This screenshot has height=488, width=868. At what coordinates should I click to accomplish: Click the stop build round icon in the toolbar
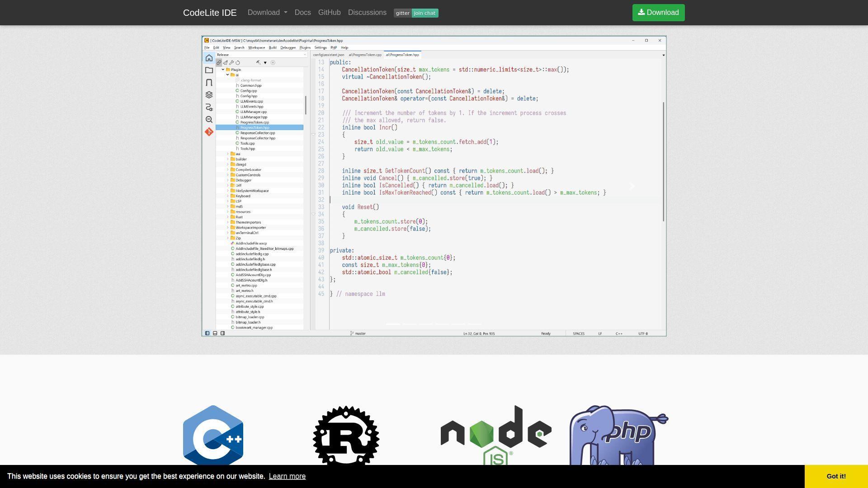pos(273,63)
